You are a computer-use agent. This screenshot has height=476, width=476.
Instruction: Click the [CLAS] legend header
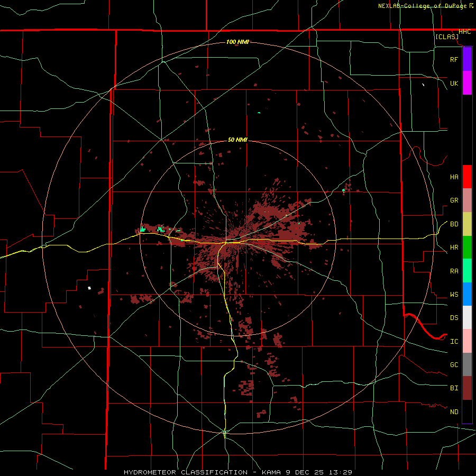point(447,36)
